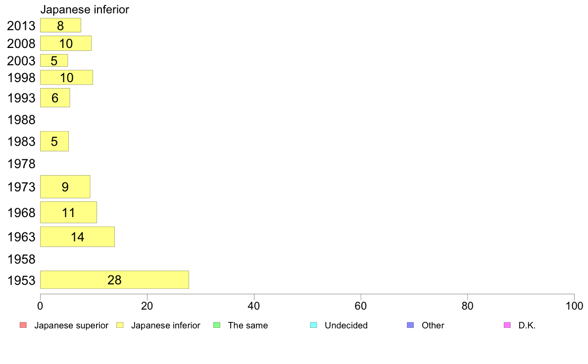Click the 1988 year label
Image resolution: width=588 pixels, height=364 pixels.
(21, 120)
